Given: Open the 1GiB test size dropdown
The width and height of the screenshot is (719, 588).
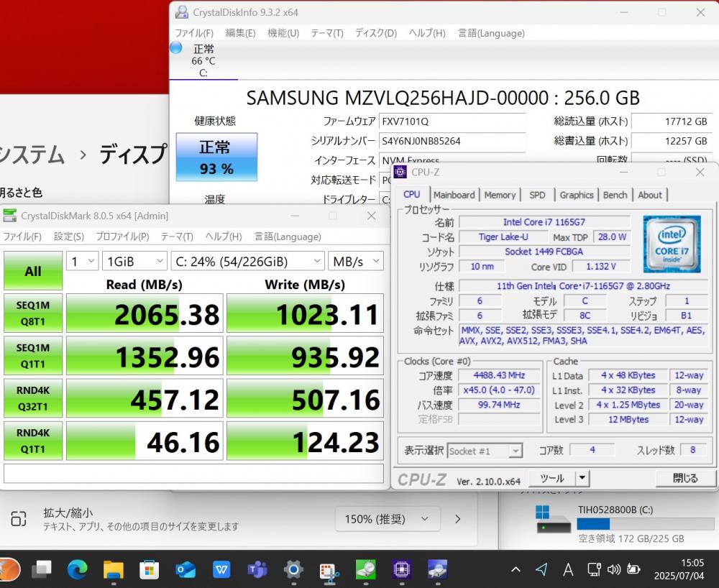Looking at the screenshot, I should pyautogui.click(x=134, y=262).
